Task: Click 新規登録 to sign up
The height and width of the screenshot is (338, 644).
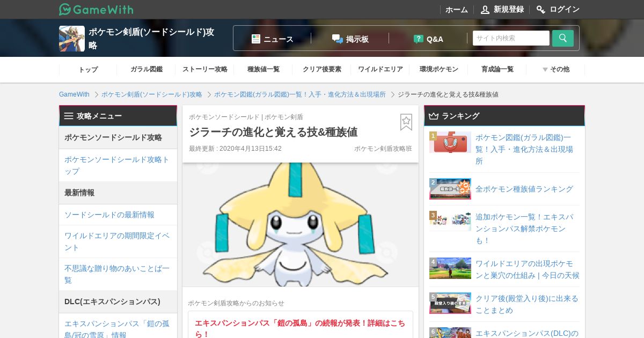Action: tap(509, 9)
